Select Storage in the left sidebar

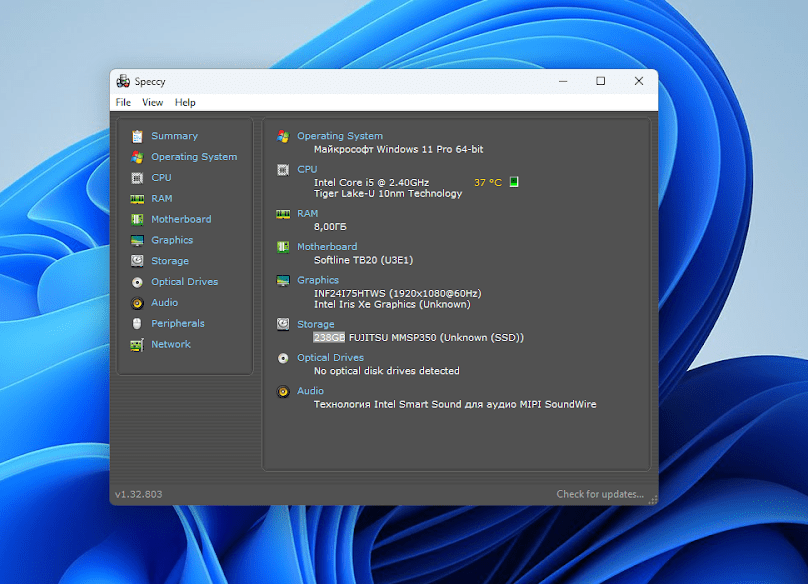pos(169,261)
